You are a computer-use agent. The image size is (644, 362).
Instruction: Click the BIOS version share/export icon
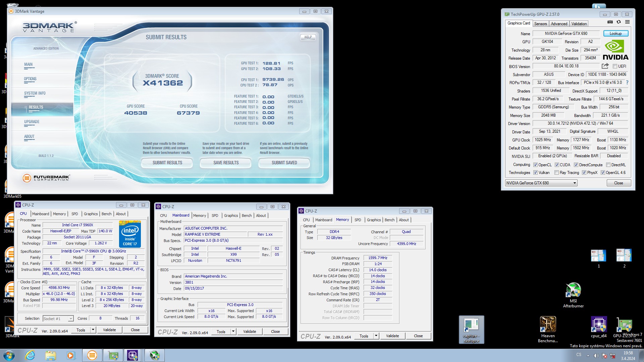pyautogui.click(x=605, y=66)
